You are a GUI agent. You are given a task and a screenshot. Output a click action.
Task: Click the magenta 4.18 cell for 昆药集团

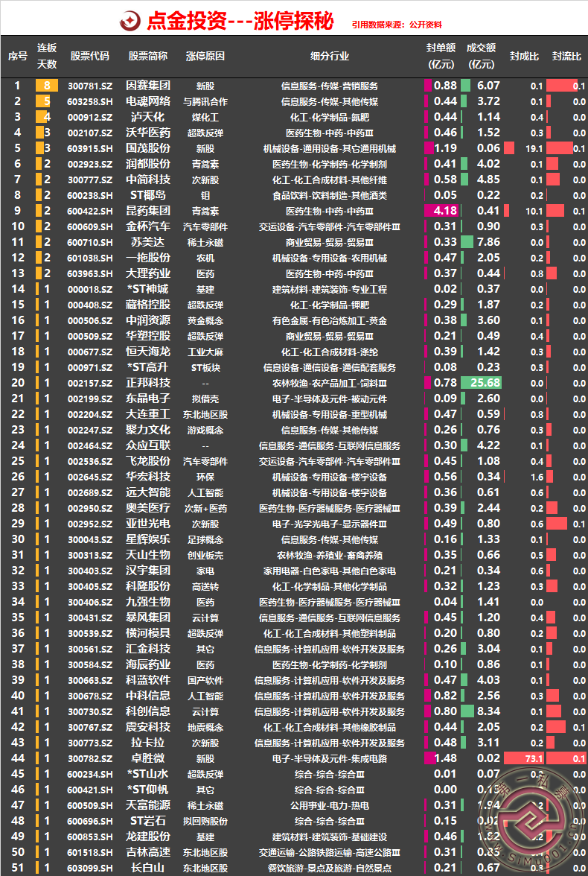pyautogui.click(x=441, y=211)
